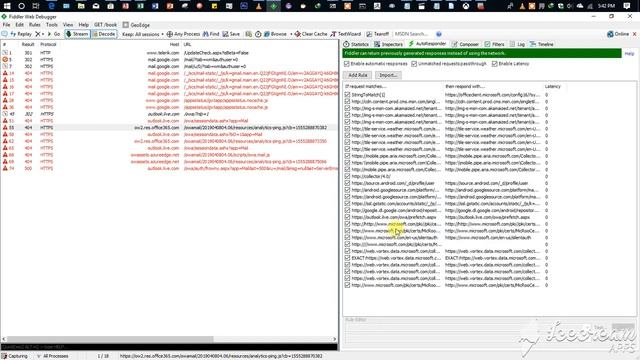The width and height of the screenshot is (640, 360).
Task: Switch to the Statistics tab
Action: point(356,44)
